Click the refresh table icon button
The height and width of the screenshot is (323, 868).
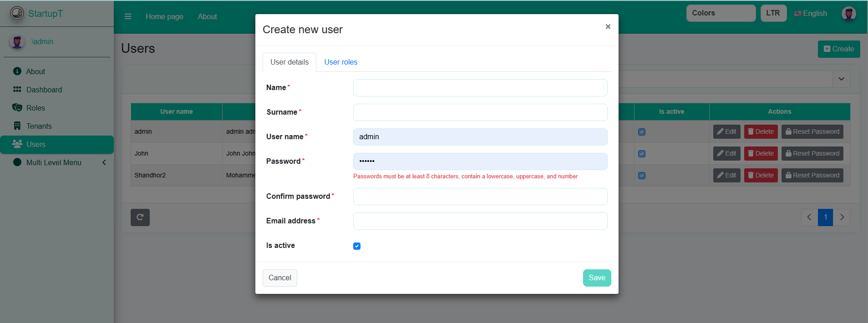[140, 217]
